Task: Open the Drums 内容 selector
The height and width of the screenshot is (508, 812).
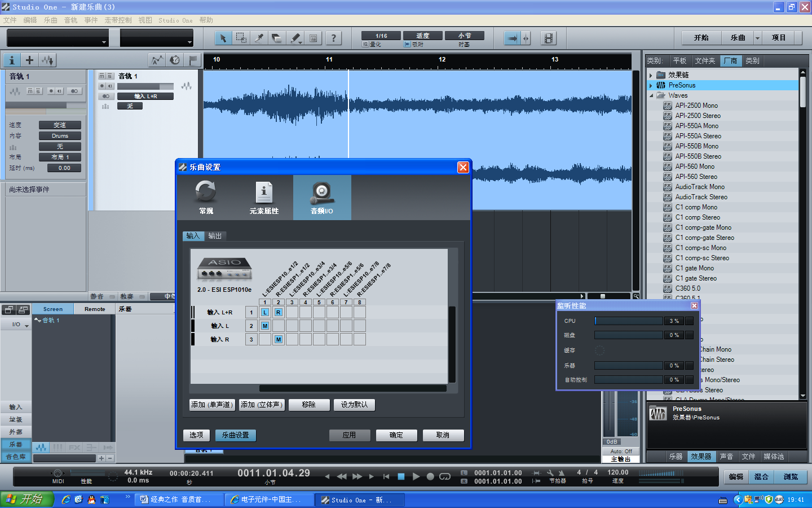Action: pyautogui.click(x=60, y=136)
